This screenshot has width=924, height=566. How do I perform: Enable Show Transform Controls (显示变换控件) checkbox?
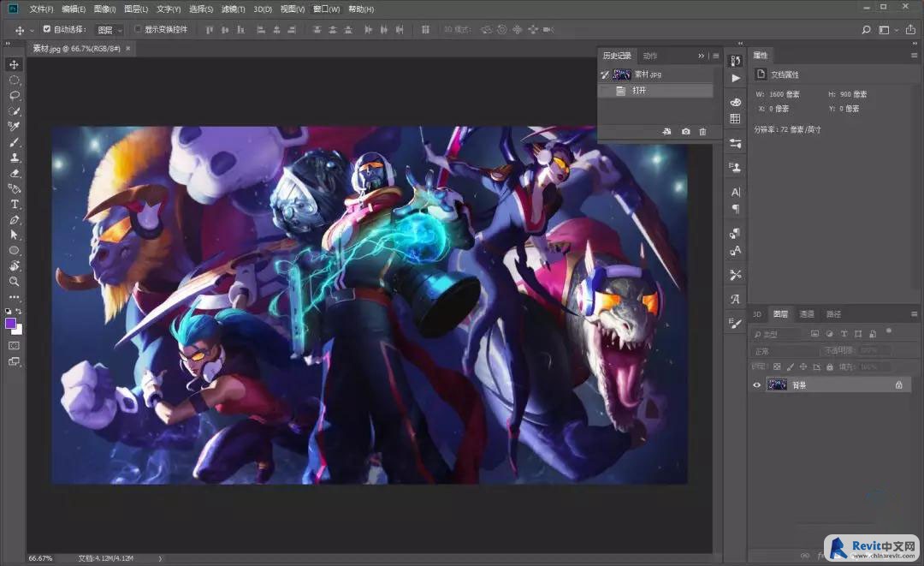(137, 29)
